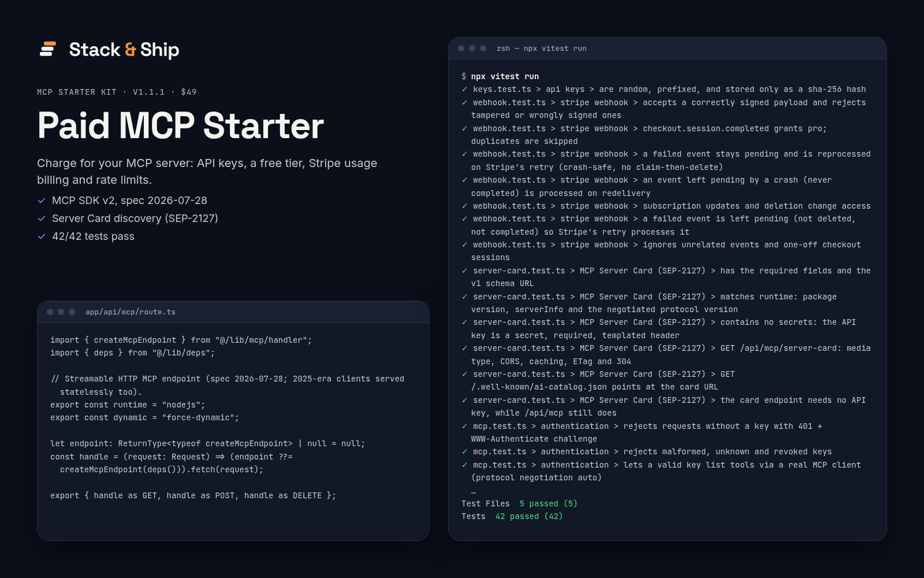Select the text 'MCP SDK v2, spec 2026-07-28'
Image resolution: width=924 pixels, height=578 pixels.
pos(129,201)
